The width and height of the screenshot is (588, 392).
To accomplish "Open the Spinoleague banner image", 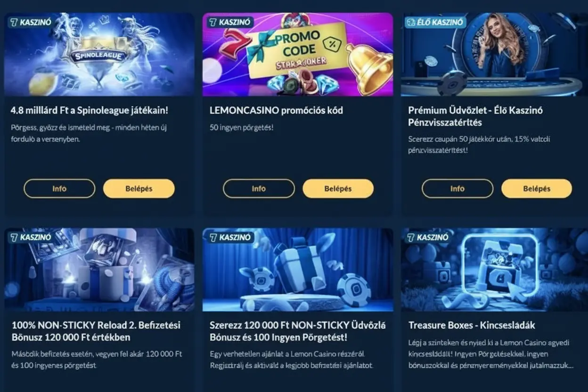I will pyautogui.click(x=99, y=54).
